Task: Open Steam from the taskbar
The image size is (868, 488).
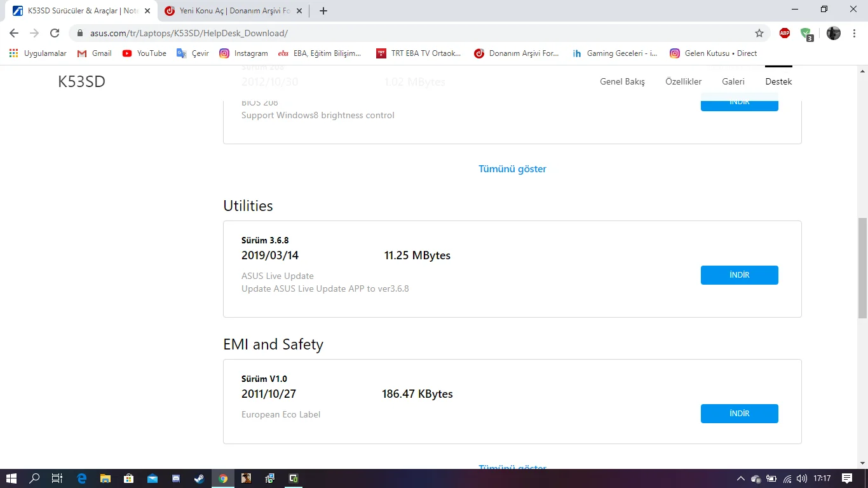Action: (200, 478)
